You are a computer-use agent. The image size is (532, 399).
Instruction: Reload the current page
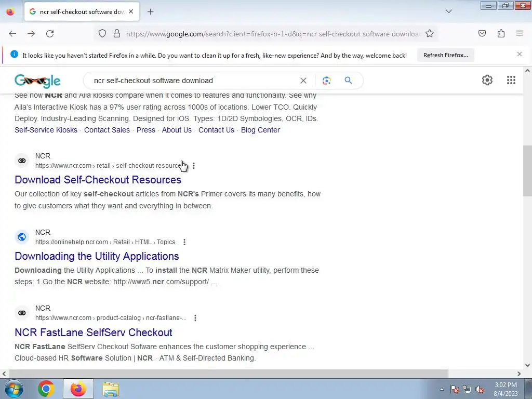[50, 34]
